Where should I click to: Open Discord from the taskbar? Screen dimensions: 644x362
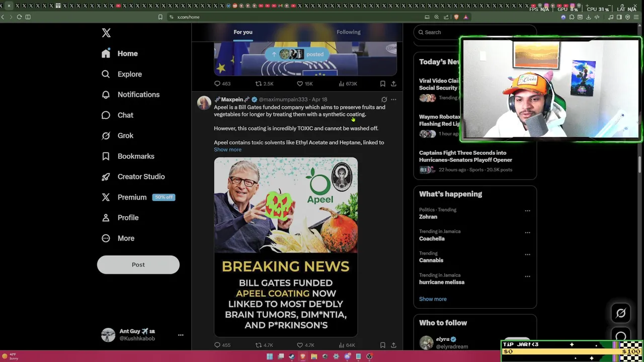347,356
